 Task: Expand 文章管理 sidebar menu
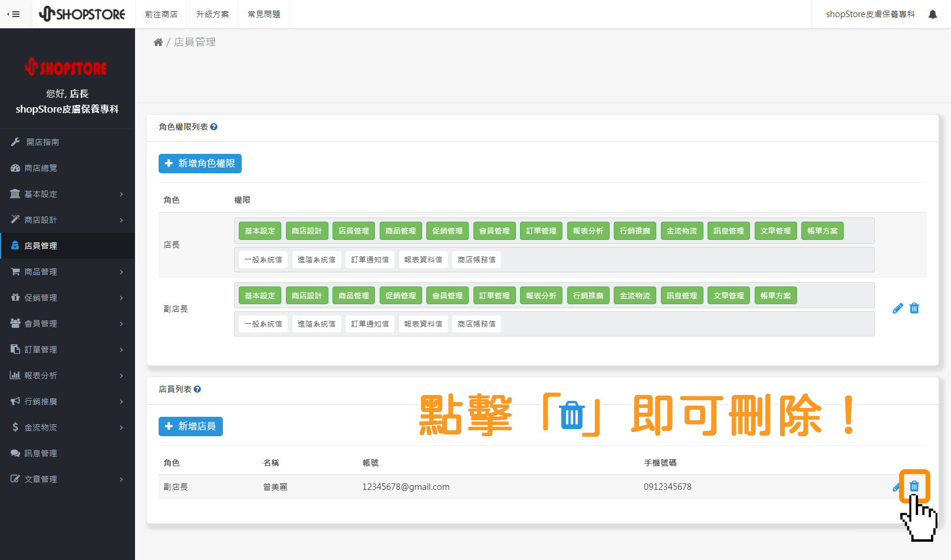(x=67, y=479)
